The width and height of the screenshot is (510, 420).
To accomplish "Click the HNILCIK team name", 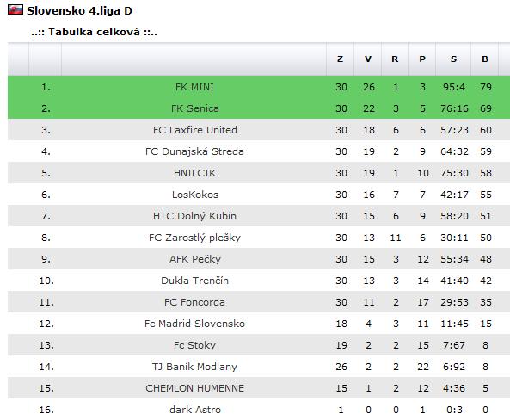I will coord(194,173).
